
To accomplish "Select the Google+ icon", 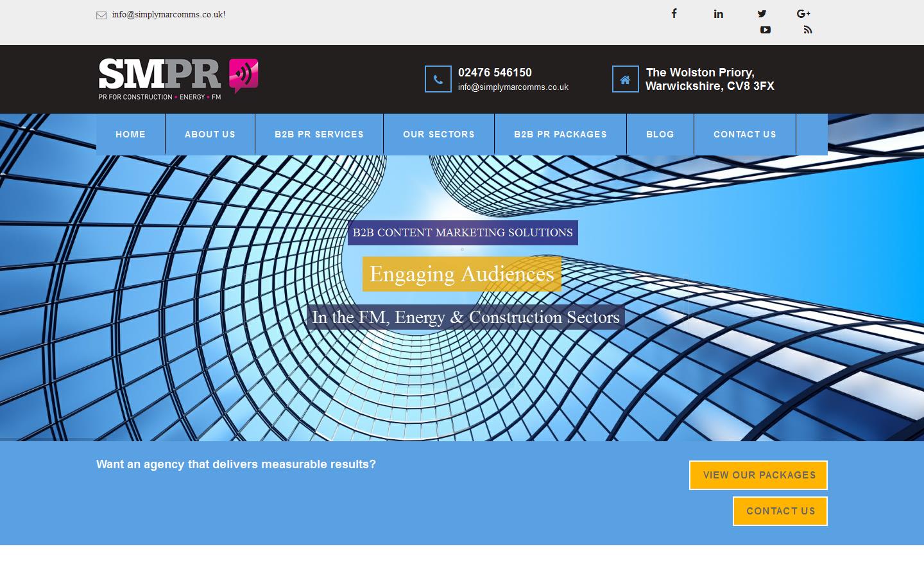I will pos(803,13).
